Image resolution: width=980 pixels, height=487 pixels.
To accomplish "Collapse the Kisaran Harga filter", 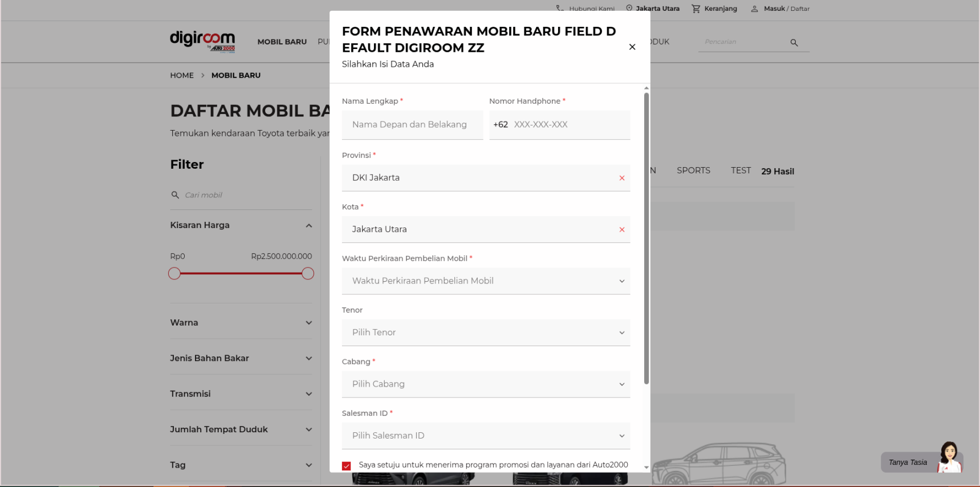I will [308, 226].
